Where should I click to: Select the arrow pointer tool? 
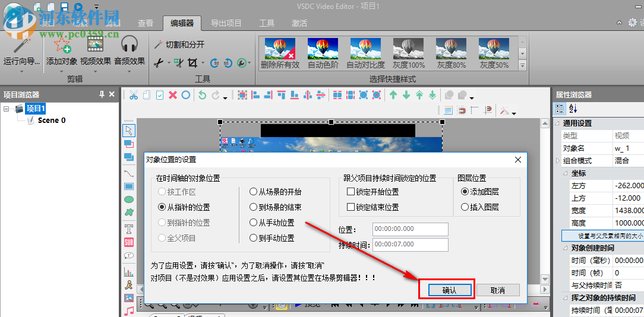point(129,130)
